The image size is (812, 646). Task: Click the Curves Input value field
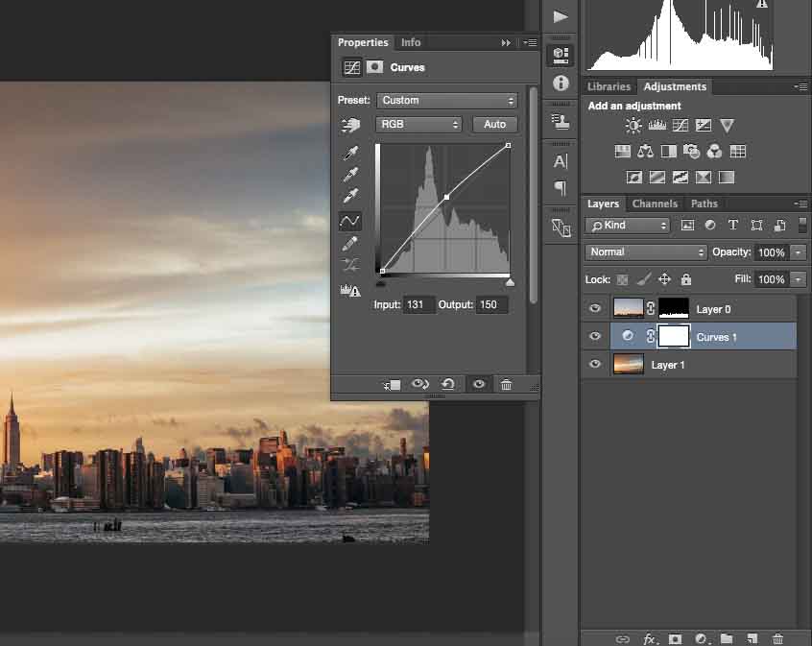pos(418,304)
